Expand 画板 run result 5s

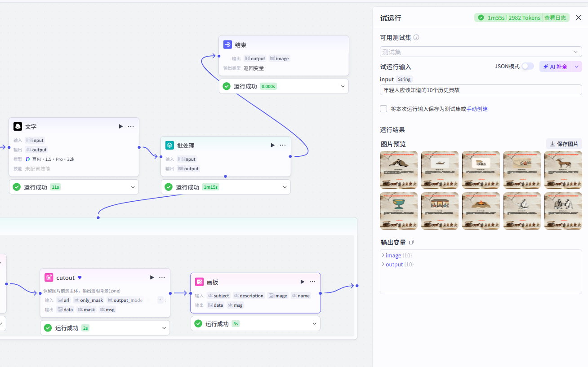pyautogui.click(x=315, y=323)
